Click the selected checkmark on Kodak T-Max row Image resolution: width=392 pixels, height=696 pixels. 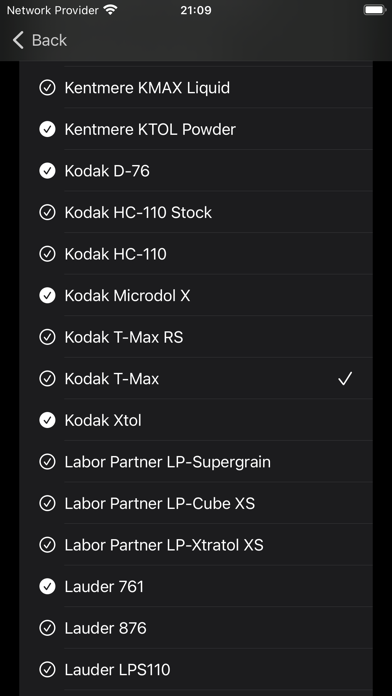coord(345,379)
